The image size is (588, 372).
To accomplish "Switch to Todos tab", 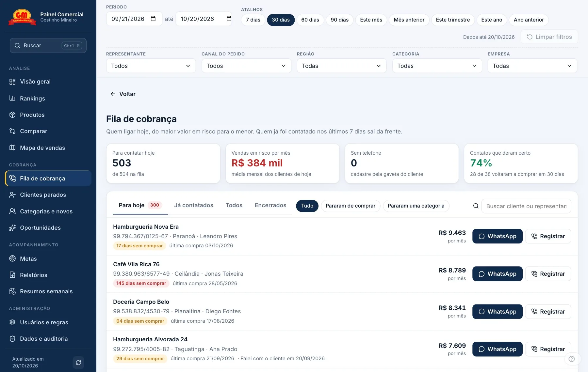I will tap(234, 206).
